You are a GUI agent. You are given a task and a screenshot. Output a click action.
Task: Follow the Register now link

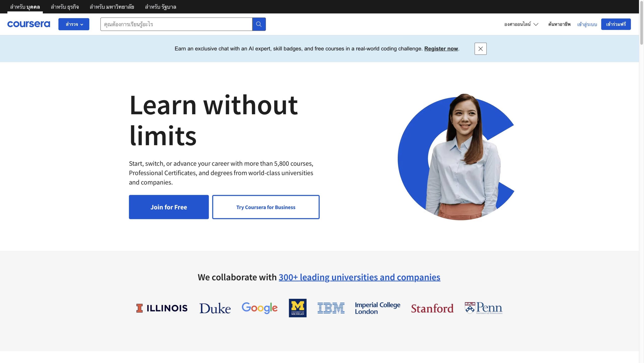pos(441,49)
